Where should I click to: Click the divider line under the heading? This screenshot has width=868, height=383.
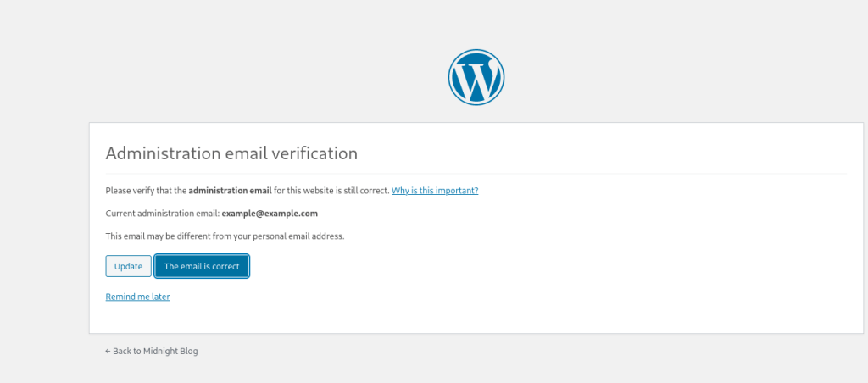point(476,174)
